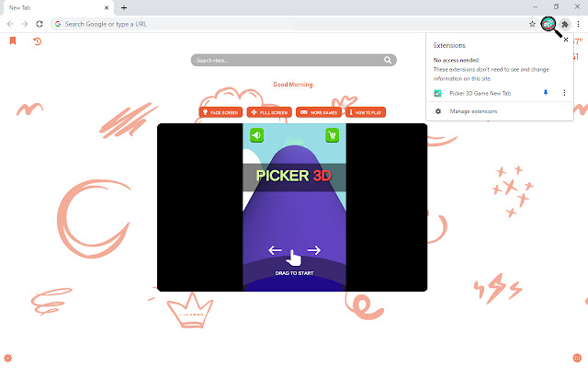Unpin Picker 3D Game New Tab extension
This screenshot has height=368, width=588.
tap(546, 93)
